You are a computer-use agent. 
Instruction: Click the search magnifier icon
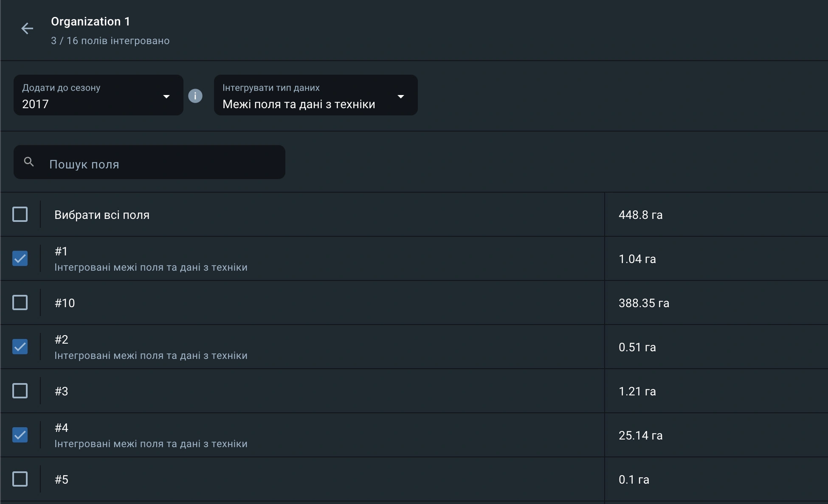coord(29,162)
